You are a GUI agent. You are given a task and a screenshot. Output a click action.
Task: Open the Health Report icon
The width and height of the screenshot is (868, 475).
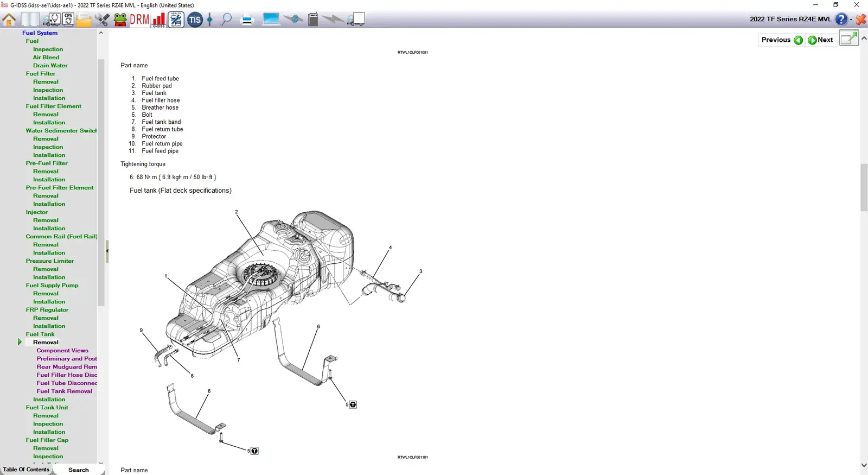(176, 20)
